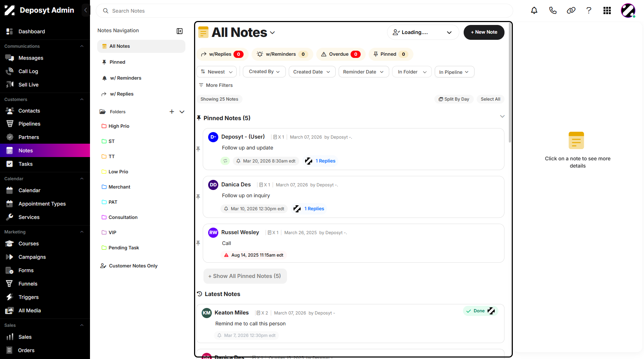Open the help question mark icon
Viewport: 644px width, 359px height.
click(x=589, y=10)
